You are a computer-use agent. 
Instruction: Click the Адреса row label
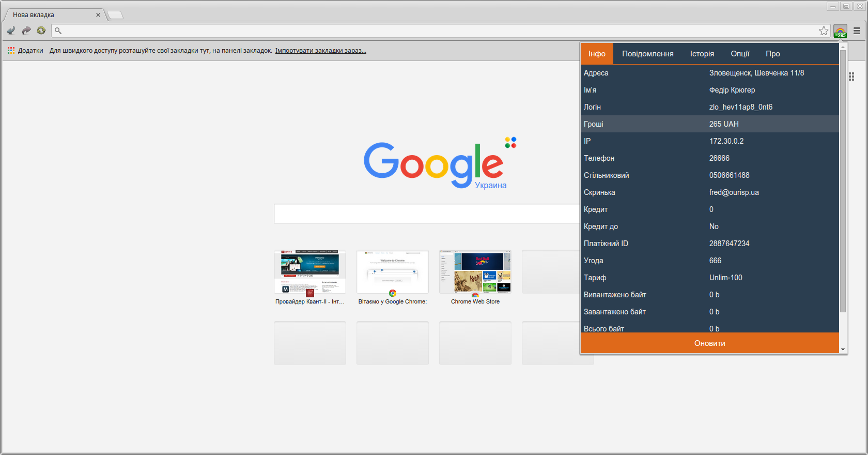tap(596, 73)
